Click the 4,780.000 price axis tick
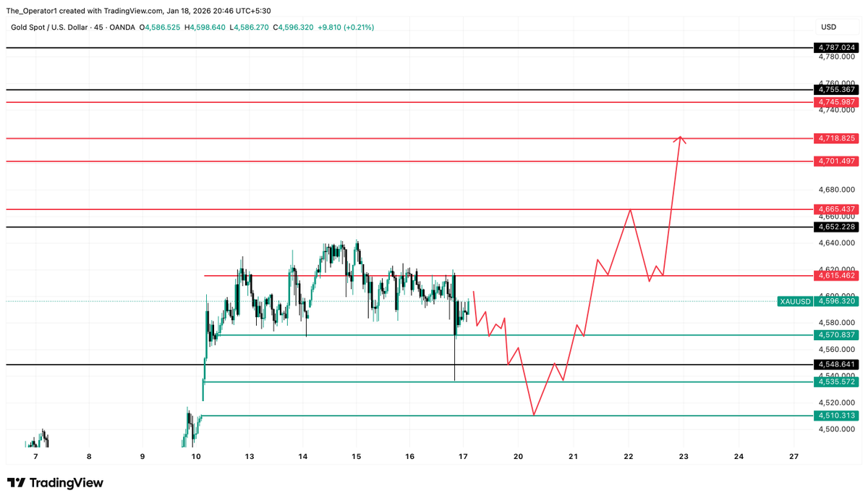The height and width of the screenshot is (501, 868). [837, 56]
